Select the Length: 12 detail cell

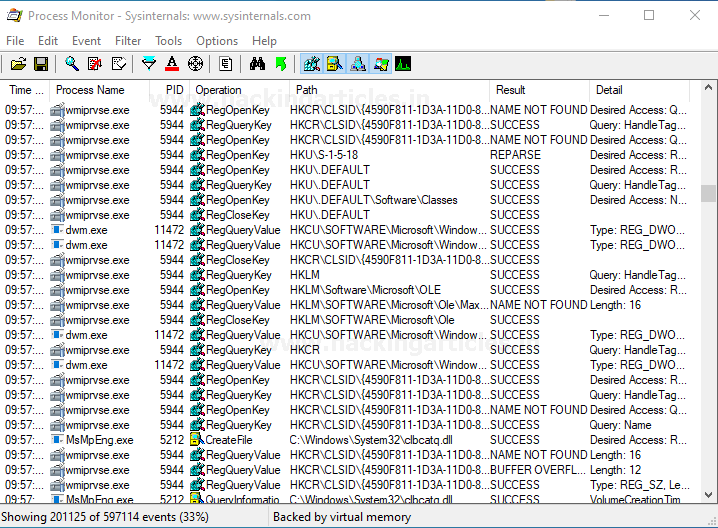pos(615,470)
